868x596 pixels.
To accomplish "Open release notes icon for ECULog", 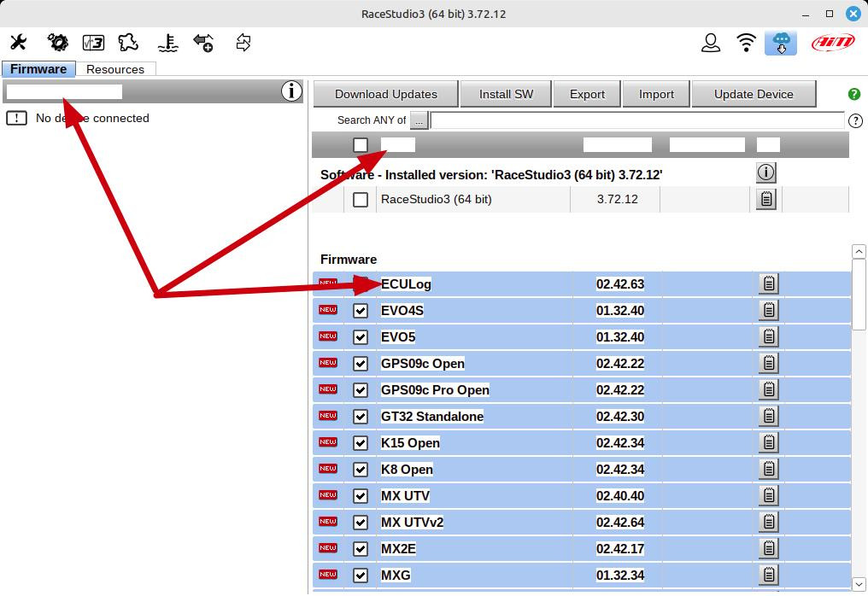I will click(x=769, y=283).
